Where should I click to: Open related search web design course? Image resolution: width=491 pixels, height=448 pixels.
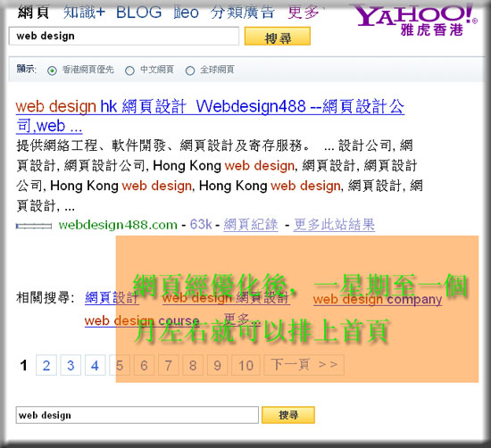pos(142,320)
